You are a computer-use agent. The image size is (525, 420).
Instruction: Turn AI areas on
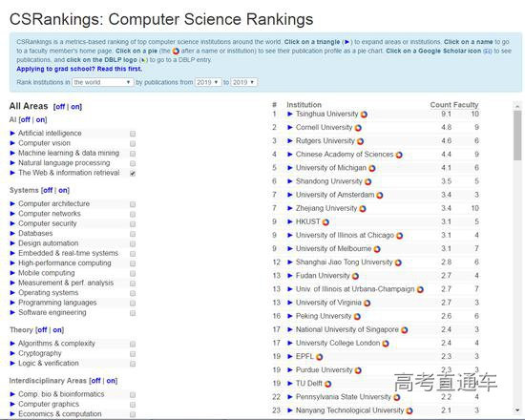tap(41, 119)
